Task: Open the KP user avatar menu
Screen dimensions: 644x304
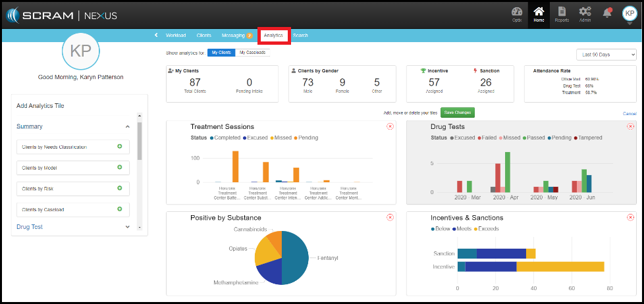Action: point(629,13)
